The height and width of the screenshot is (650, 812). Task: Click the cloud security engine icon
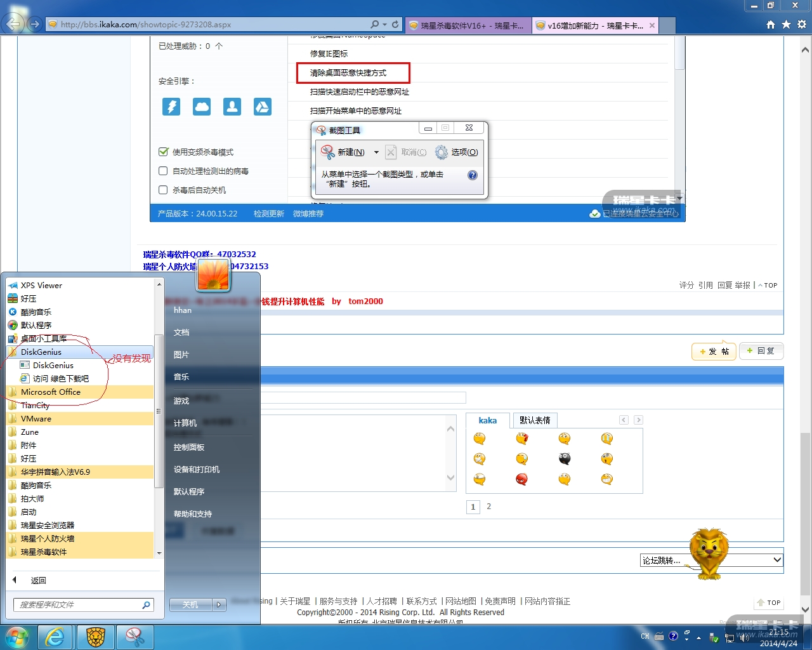pyautogui.click(x=202, y=106)
